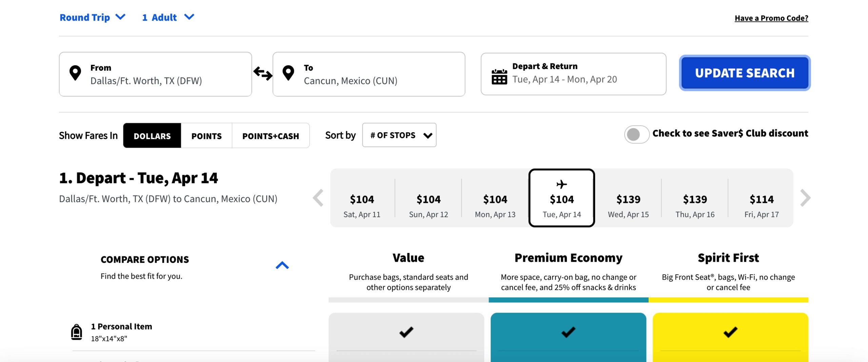
Task: Open the Have a Promo Code link
Action: tap(771, 18)
